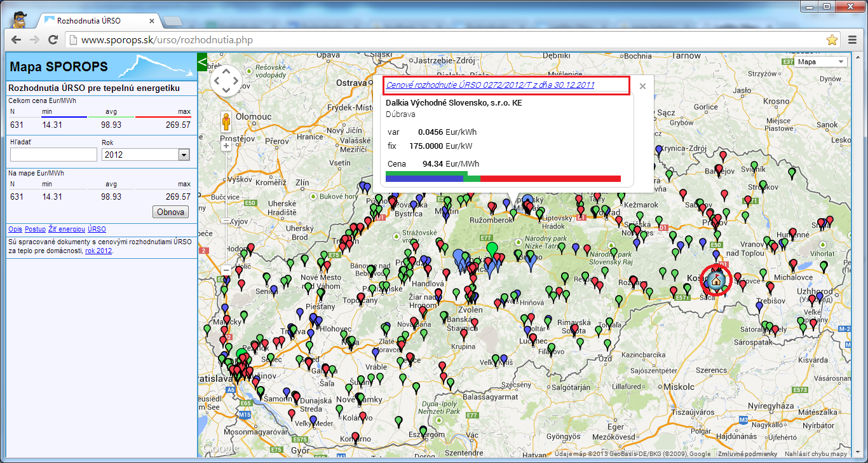
Task: Follow the 'rok 2012' link
Action: (98, 251)
